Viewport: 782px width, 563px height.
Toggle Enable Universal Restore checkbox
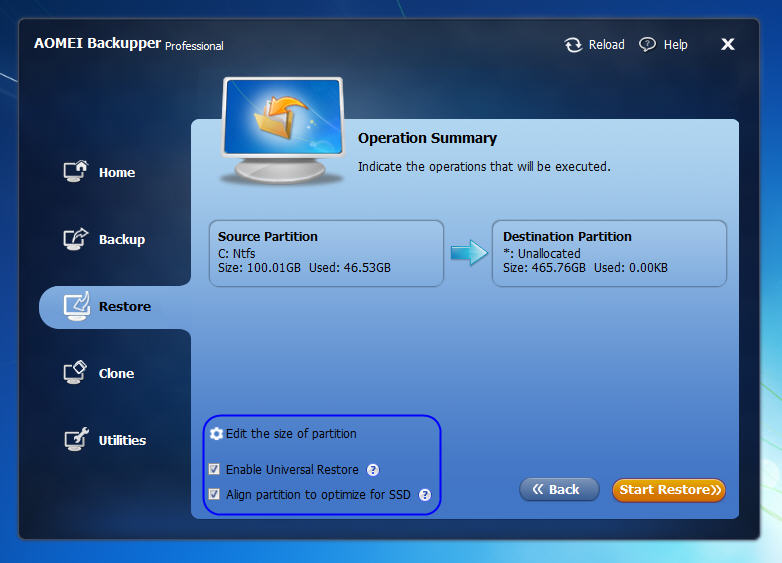(214, 469)
